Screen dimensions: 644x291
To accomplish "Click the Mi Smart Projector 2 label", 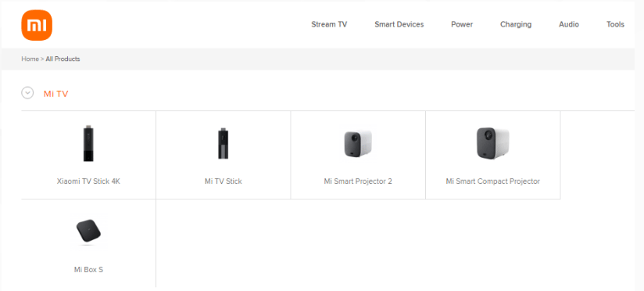I will click(358, 181).
